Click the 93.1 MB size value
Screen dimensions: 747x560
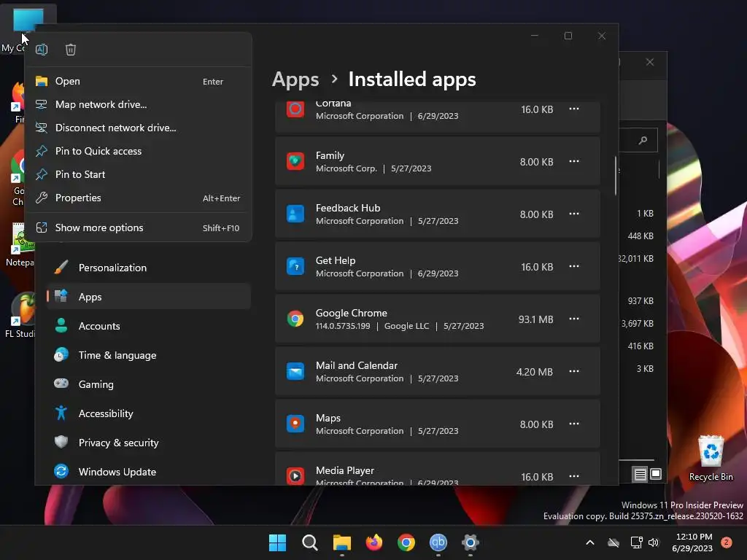click(536, 319)
